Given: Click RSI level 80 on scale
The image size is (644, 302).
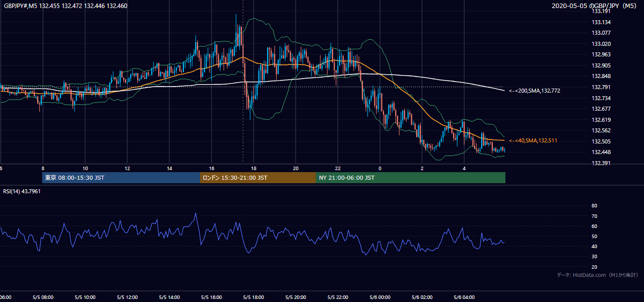Looking at the screenshot, I should pos(594,206).
